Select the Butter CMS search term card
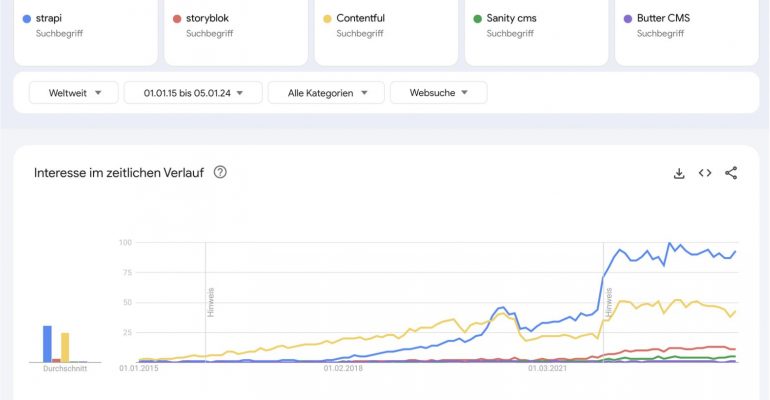Image resolution: width=770 pixels, height=400 pixels. (687, 32)
